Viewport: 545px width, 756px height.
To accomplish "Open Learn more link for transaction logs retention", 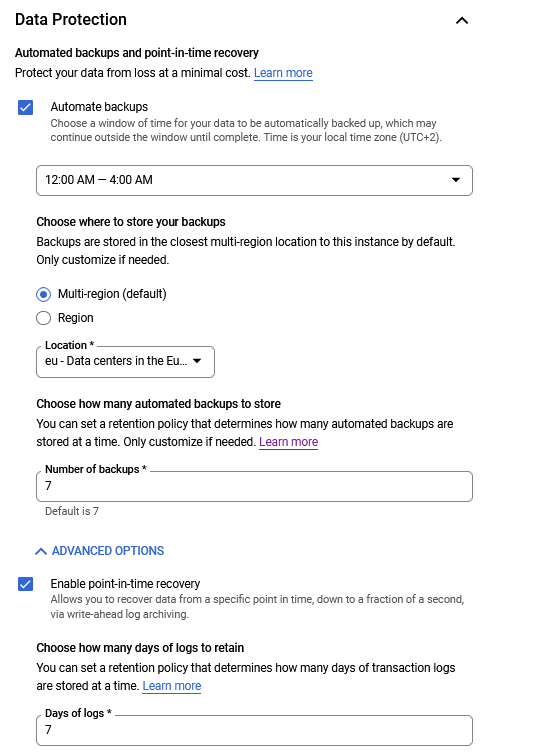I will tap(172, 686).
